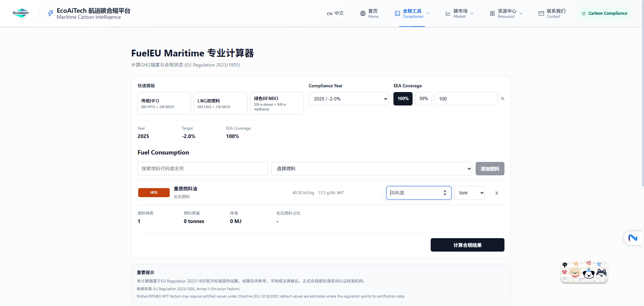Switch language with CN 中文 toggle
Screen dimensions: 644x306
tap(335, 13)
